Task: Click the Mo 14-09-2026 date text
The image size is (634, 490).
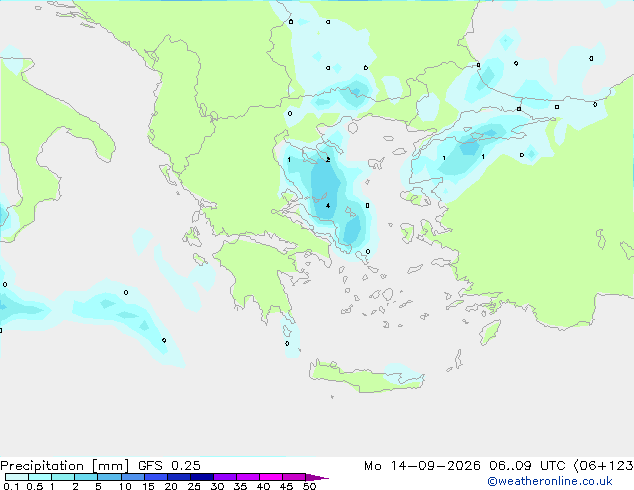Action: tap(422, 466)
